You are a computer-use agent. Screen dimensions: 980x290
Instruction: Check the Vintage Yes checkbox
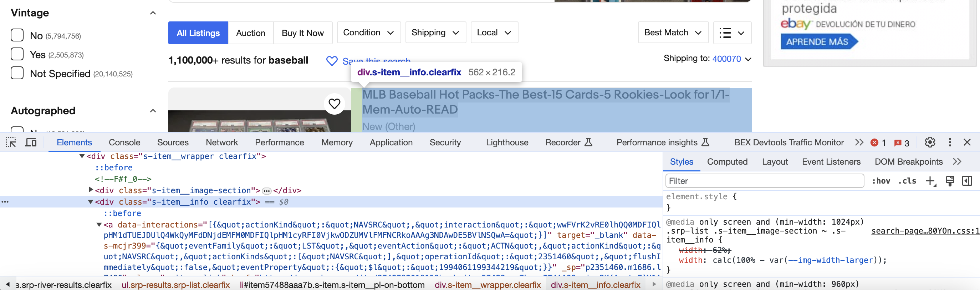pyautogui.click(x=17, y=54)
